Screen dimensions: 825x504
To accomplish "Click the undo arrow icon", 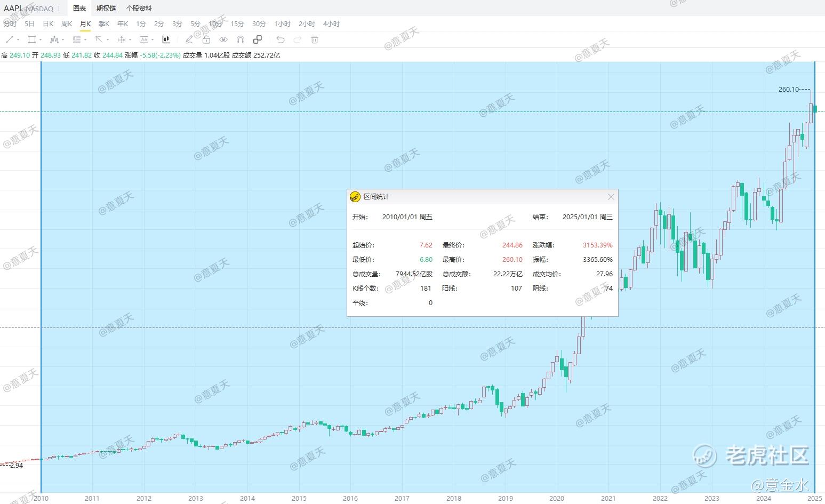I will click(281, 39).
